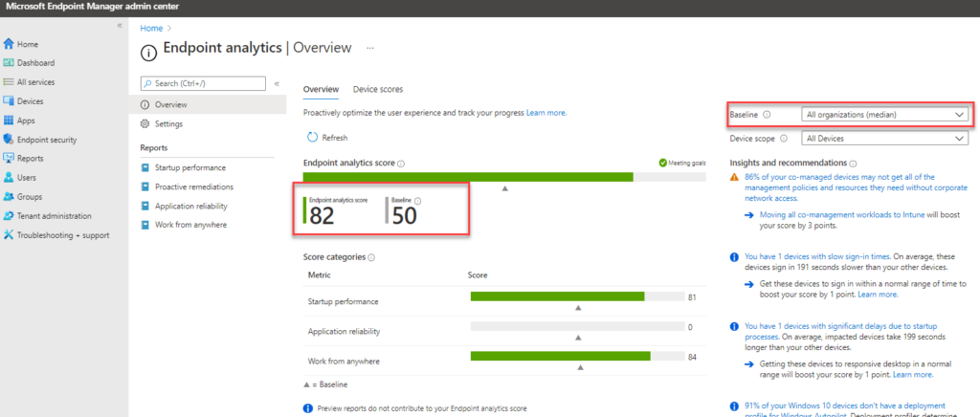Click the Overview info icon in blade menu

pyautogui.click(x=145, y=105)
